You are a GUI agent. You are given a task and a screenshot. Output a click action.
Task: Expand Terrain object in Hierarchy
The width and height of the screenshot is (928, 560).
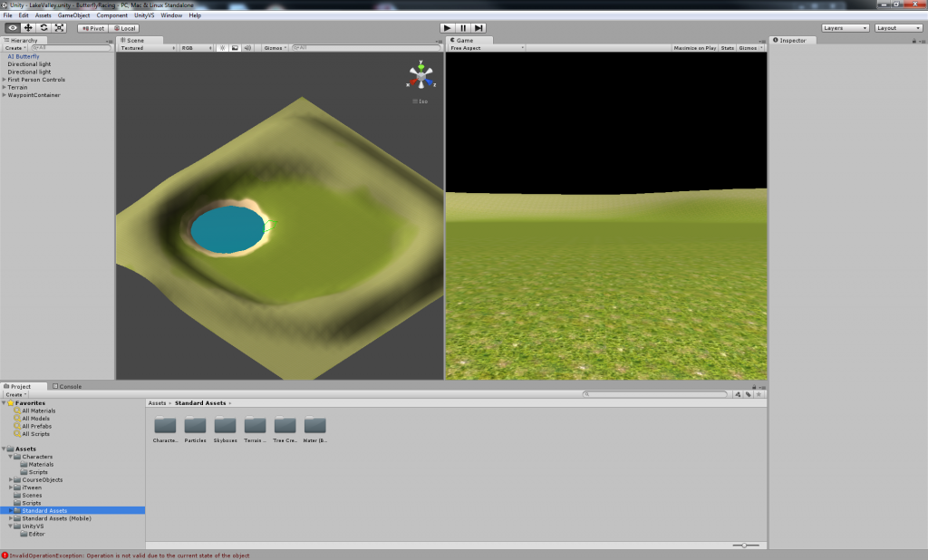click(5, 87)
